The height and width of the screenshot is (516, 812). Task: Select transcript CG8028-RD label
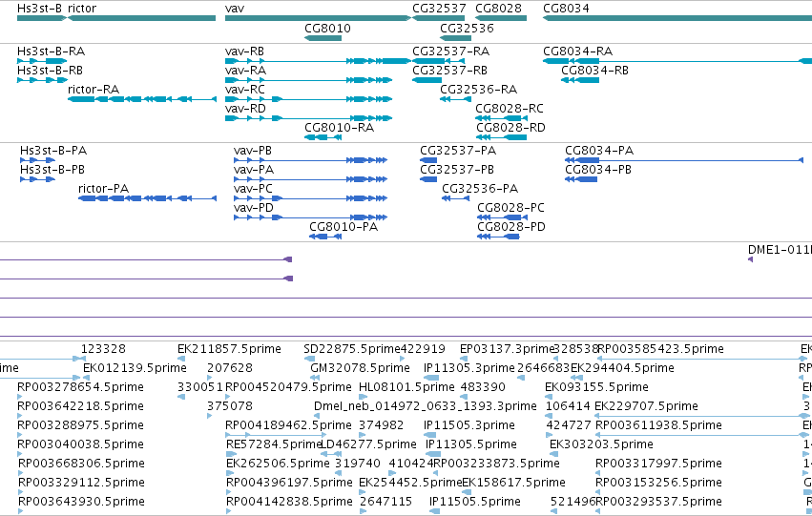510,128
